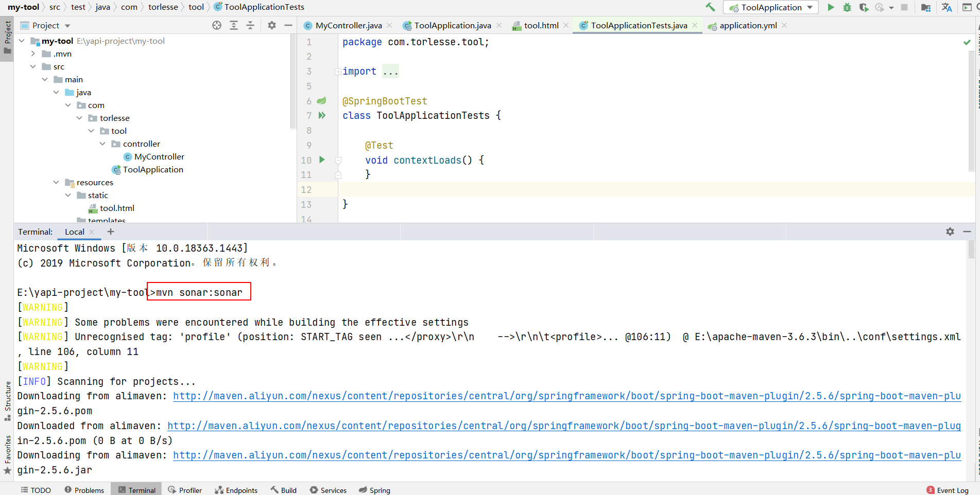Click Select Opened File target icon

point(217,25)
